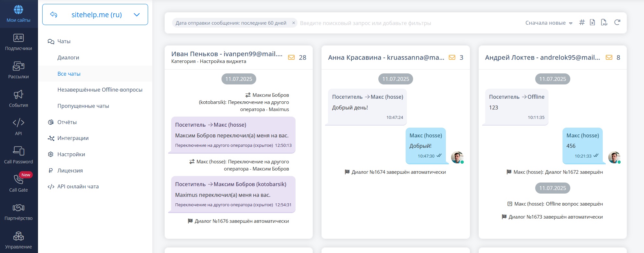This screenshot has height=253, width=644.
Task: Click Максим Бобров переключил(а) меня message
Action: [233, 135]
